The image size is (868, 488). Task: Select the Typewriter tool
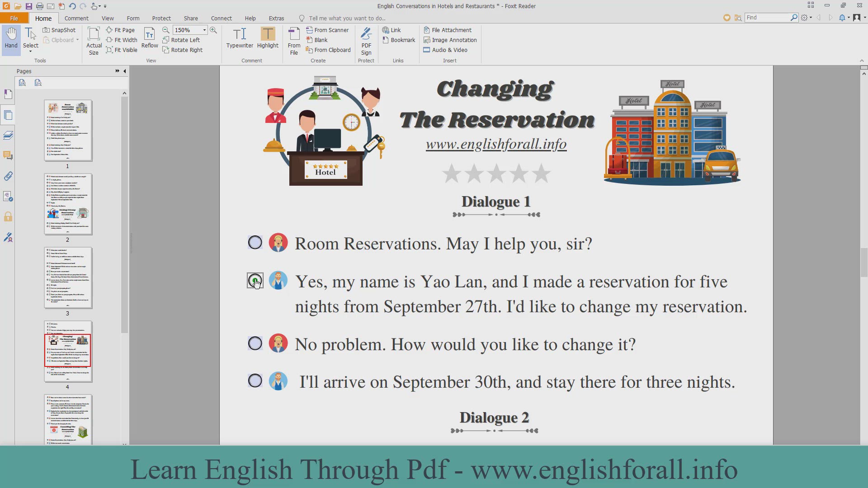coord(240,38)
